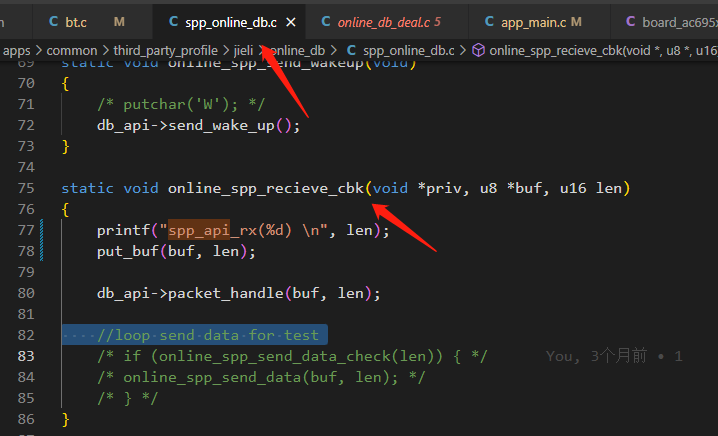
Task: Open the online_db_deal.c tab
Action: point(387,22)
